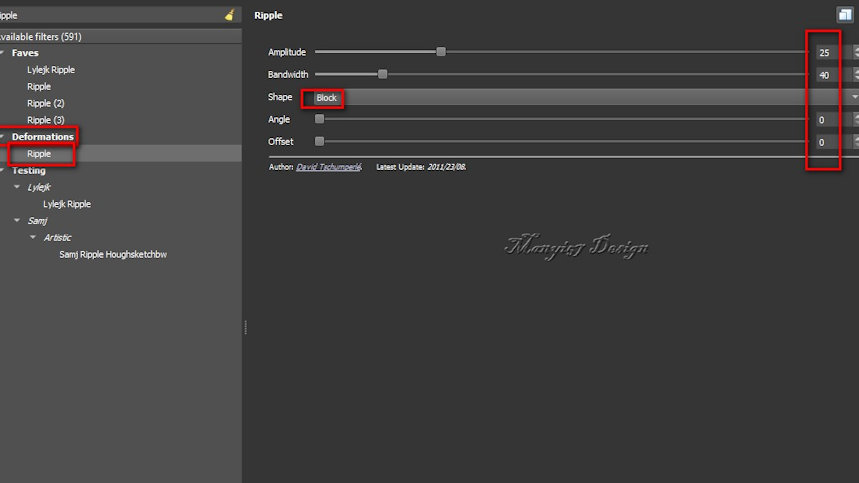Click the Bandwidth slider handle
Viewport: 859px width, 483px height.
[x=382, y=74]
